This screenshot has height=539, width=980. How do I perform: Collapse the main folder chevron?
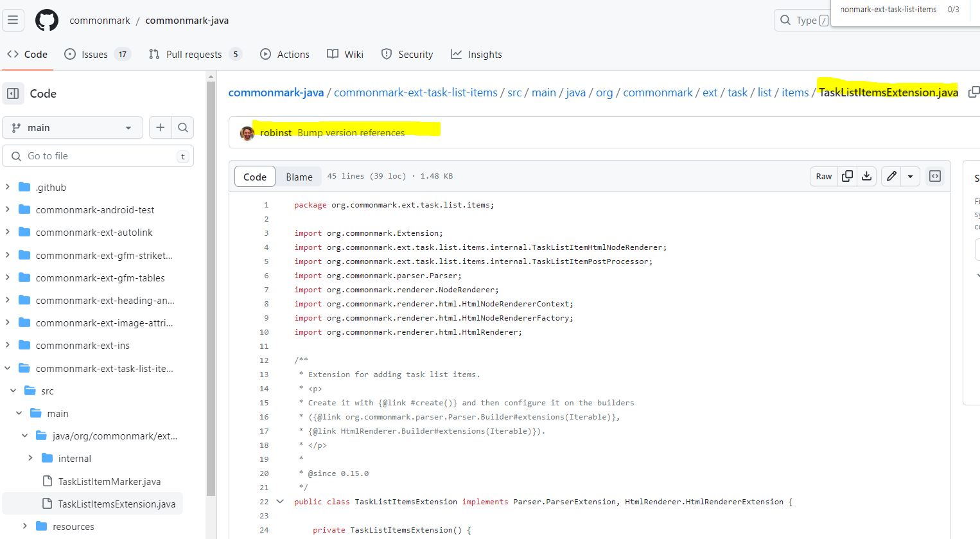click(19, 413)
